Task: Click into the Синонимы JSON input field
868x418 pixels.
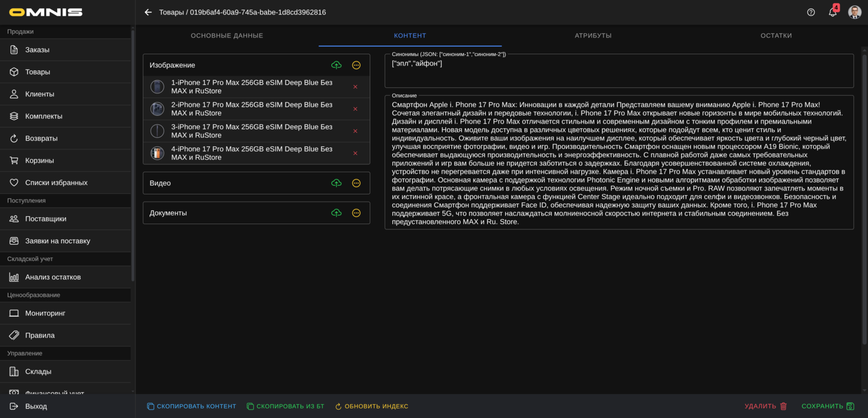Action: [618, 72]
